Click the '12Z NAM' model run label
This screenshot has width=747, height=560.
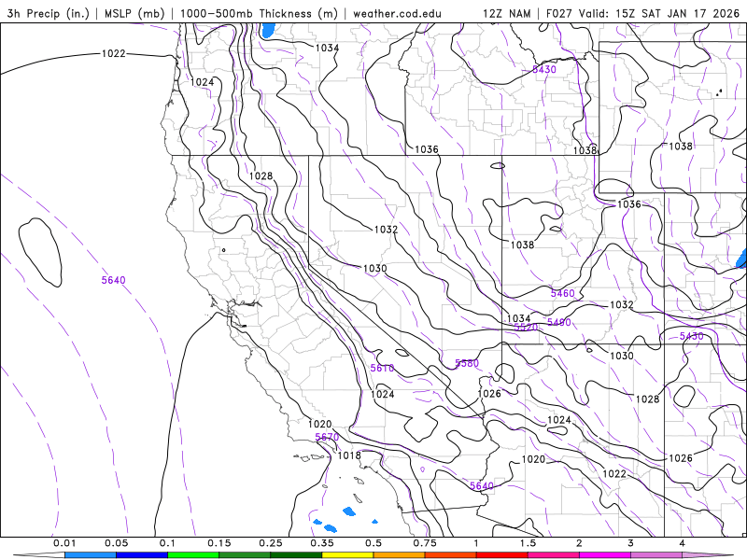pyautogui.click(x=507, y=13)
